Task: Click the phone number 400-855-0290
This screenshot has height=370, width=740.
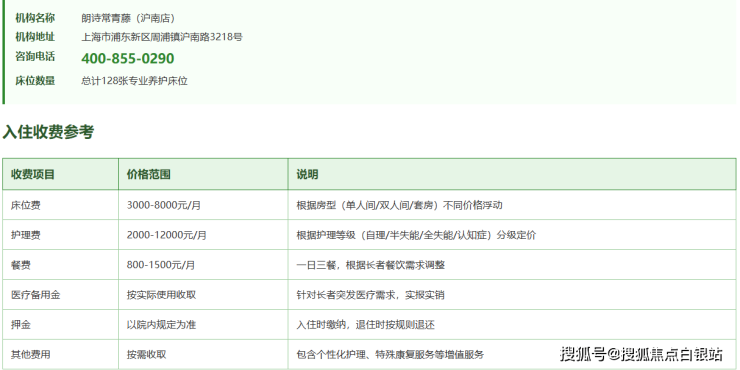Action: coord(127,59)
